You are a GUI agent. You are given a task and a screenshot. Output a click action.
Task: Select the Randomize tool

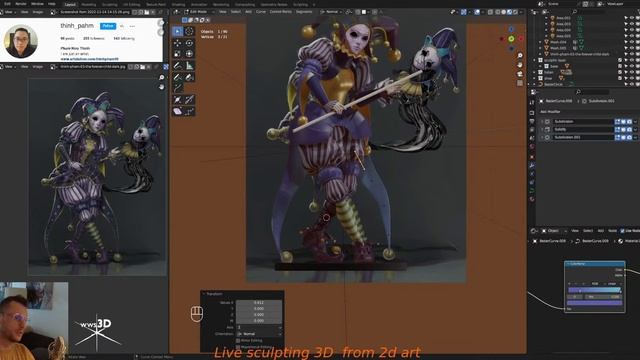pos(189,111)
